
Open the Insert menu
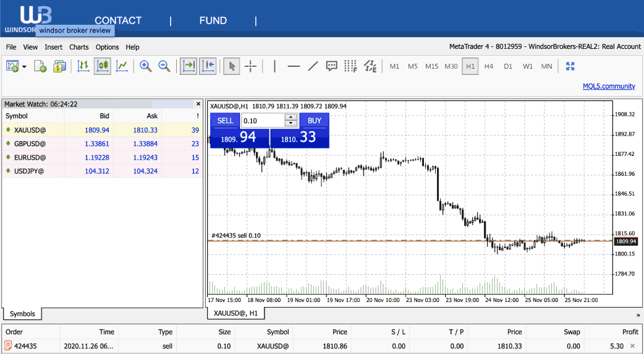pos(53,47)
